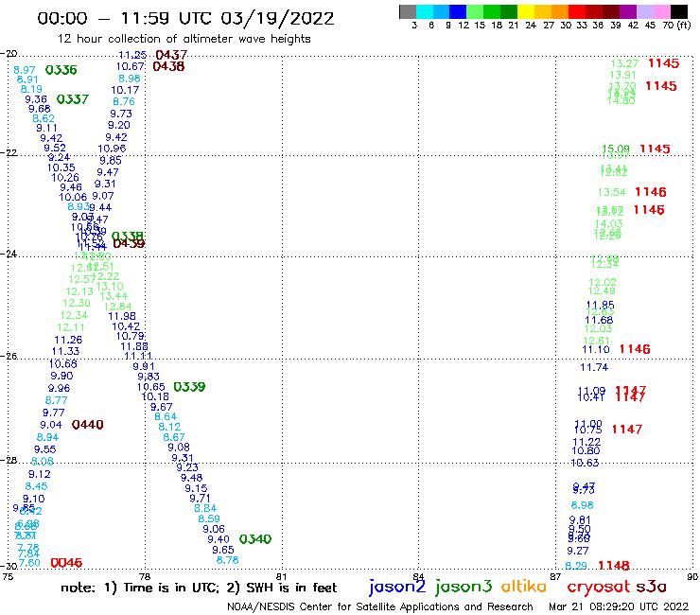Click the 7.60 wave height value
This screenshot has height=615, width=700.
[29, 563]
